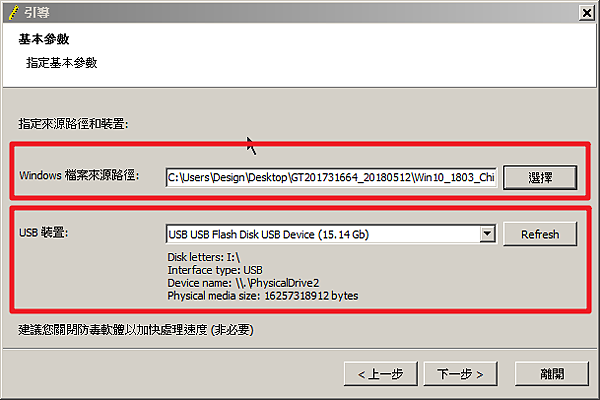
Task: Click the 'Physical media size' bytes text
Action: click(x=263, y=296)
